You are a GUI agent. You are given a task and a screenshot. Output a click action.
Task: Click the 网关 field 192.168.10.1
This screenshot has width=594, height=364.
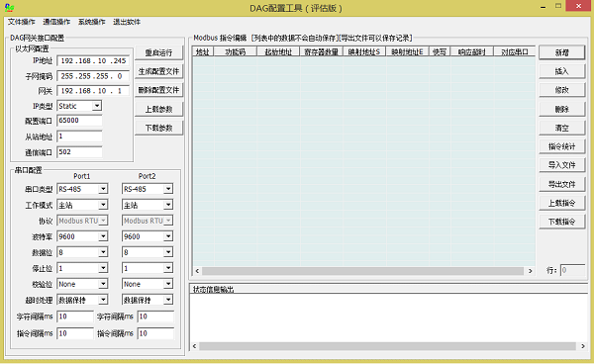pos(93,91)
